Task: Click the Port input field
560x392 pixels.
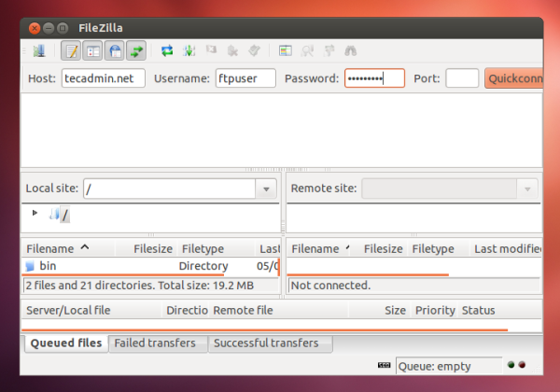Action: (462, 78)
